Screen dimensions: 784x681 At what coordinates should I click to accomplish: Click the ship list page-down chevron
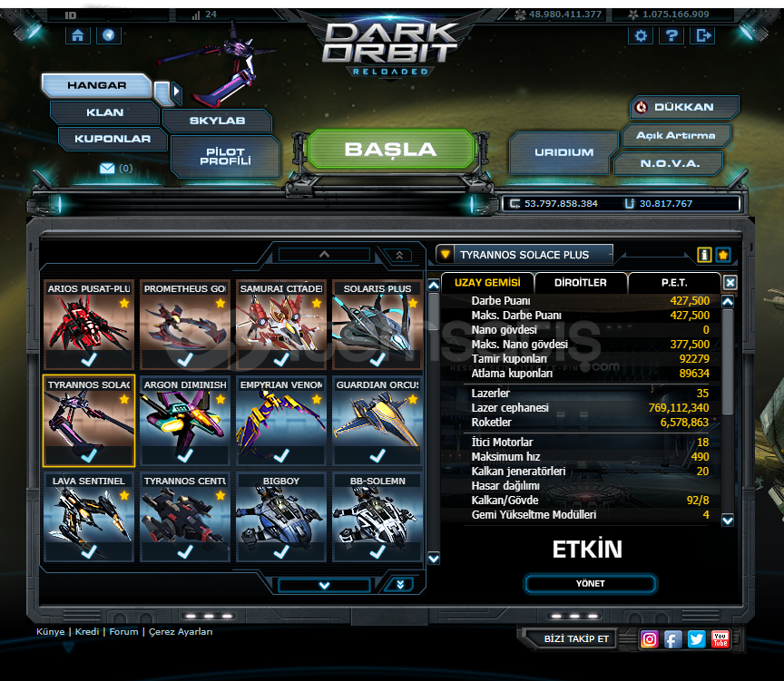point(324,585)
